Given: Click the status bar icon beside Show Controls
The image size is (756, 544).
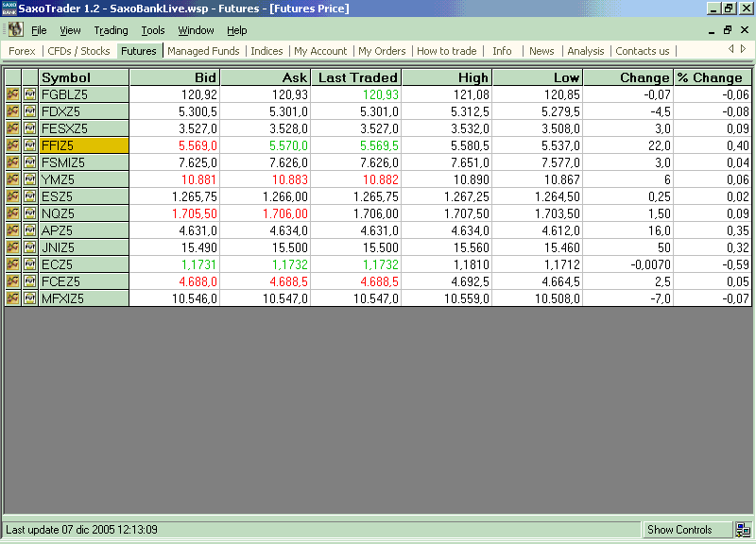Looking at the screenshot, I should coord(743,530).
